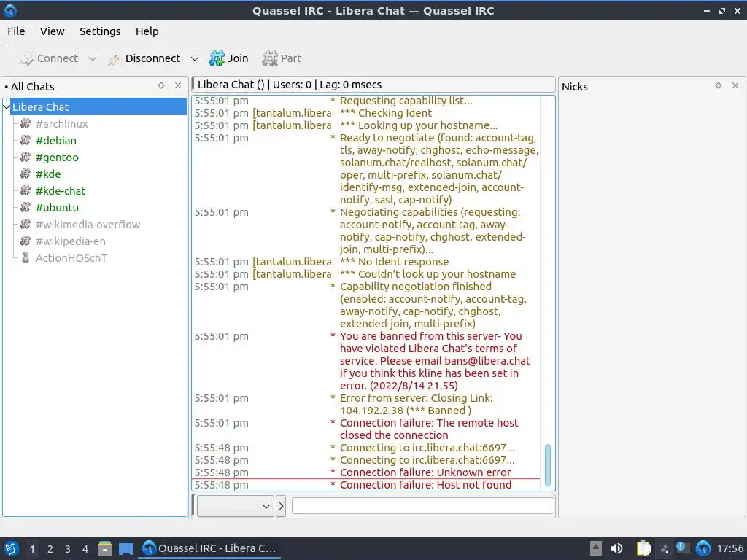This screenshot has width=747, height=560.
Task: Focus the chat message input field
Action: tap(423, 506)
